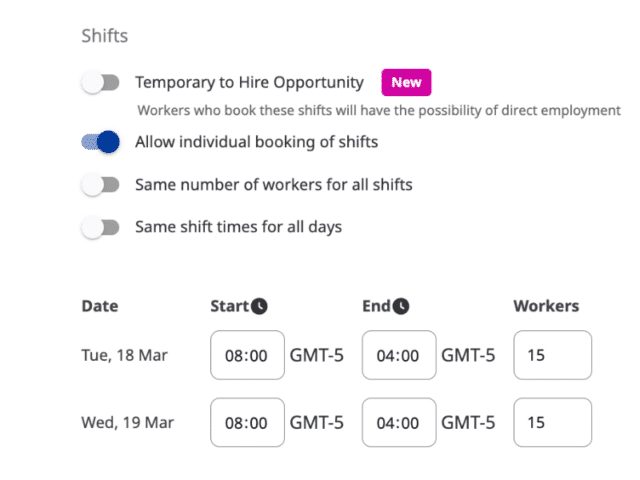Turn on Same number of workers switch
Screen dimensions: 640x480
(x=101, y=185)
